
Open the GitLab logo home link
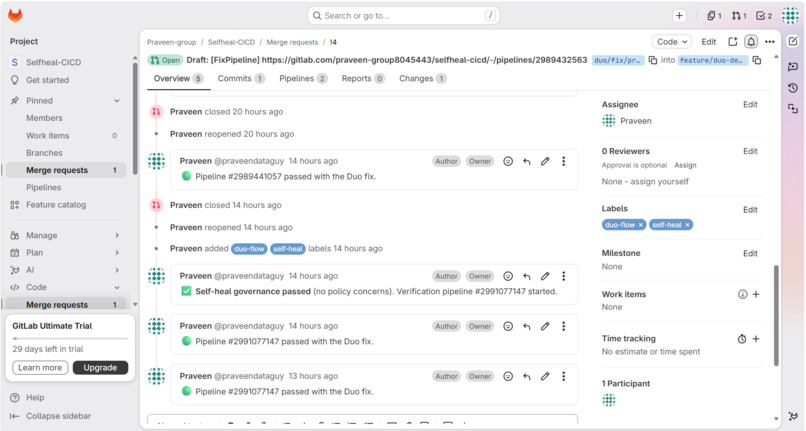pyautogui.click(x=15, y=16)
